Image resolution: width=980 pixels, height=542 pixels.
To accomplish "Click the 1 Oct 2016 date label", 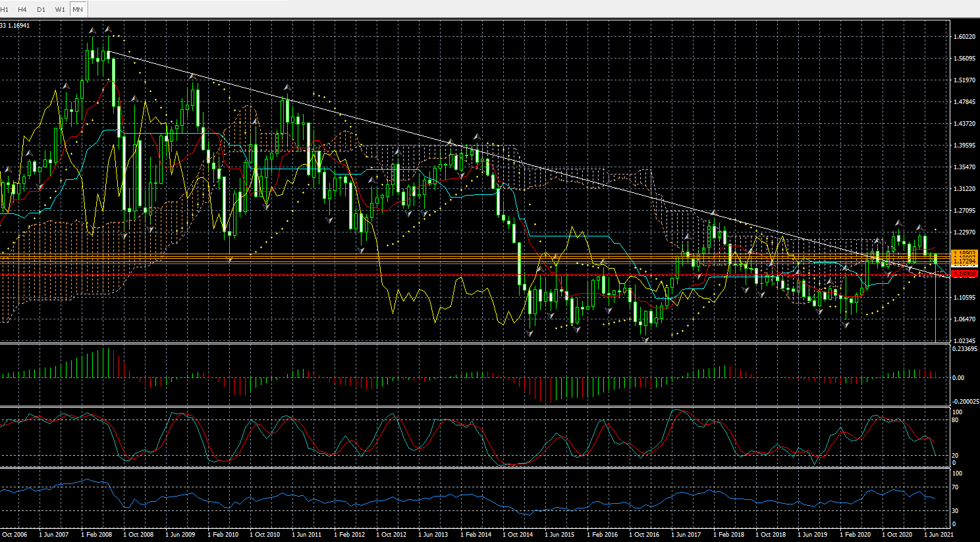I will coord(644,535).
